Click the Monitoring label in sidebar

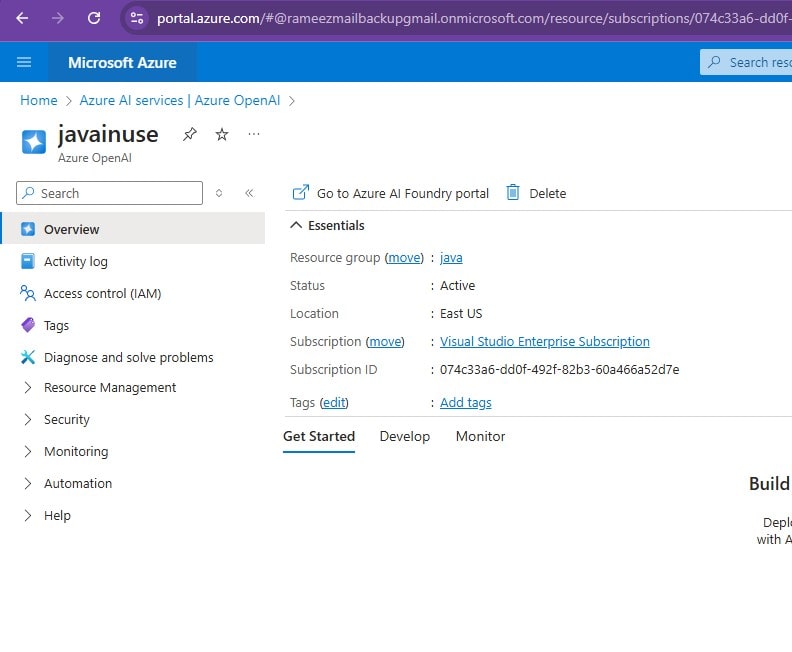(x=76, y=452)
